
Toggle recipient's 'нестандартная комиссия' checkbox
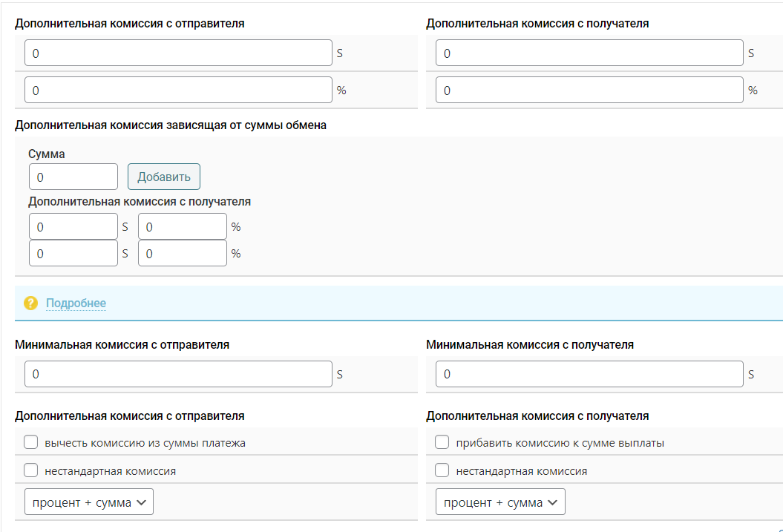click(x=442, y=470)
